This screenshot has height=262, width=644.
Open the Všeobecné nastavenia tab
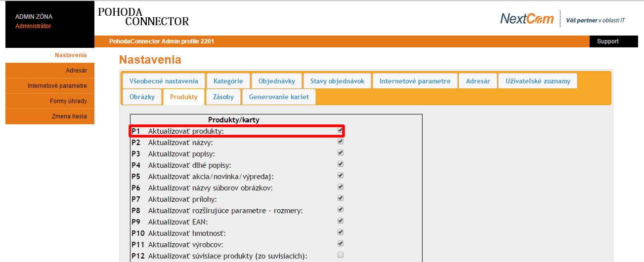coord(164,81)
